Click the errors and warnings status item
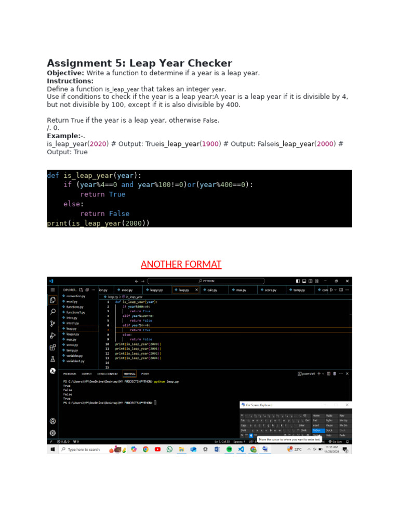399x532 pixels. pos(63,442)
